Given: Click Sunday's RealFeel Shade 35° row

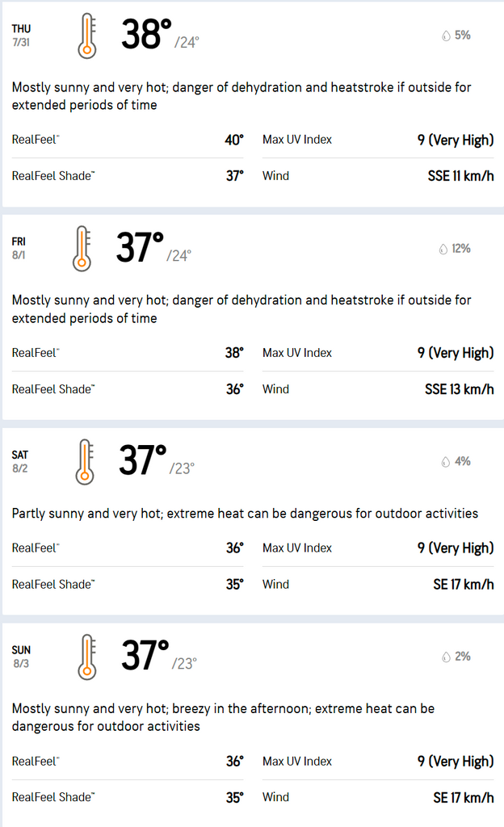Looking at the screenshot, I should pos(128,797).
